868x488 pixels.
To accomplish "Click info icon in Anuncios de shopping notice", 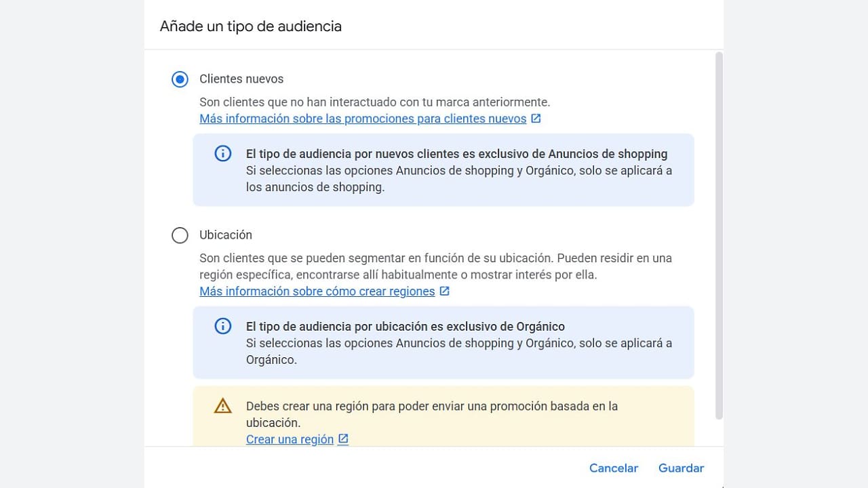I will click(x=222, y=154).
